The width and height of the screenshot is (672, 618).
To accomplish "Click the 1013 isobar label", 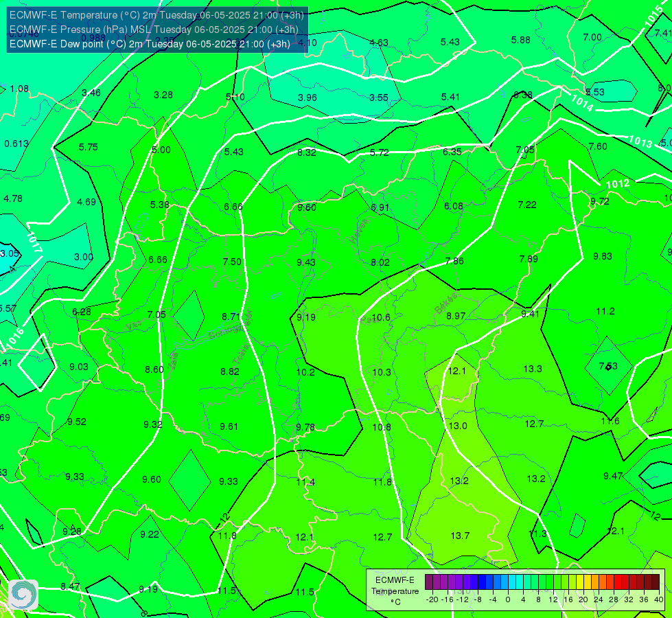I will pyautogui.click(x=640, y=141).
